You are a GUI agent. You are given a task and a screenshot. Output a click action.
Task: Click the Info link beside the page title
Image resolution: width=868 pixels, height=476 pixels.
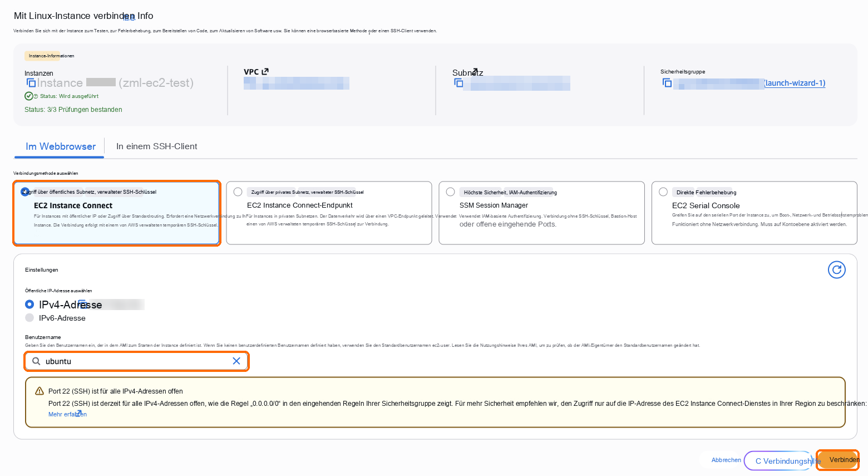click(145, 16)
